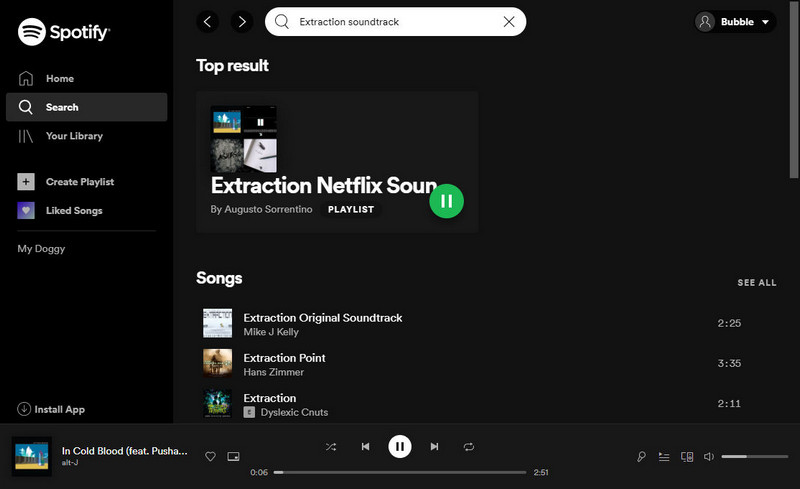Viewport: 800px width, 489px height.
Task: Click the now playing album art
Action: (x=32, y=456)
